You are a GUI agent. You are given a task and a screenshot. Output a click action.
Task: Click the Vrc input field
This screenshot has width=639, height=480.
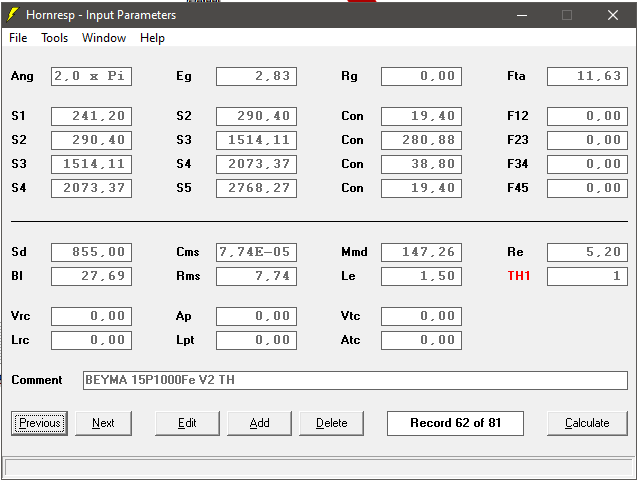(x=91, y=316)
